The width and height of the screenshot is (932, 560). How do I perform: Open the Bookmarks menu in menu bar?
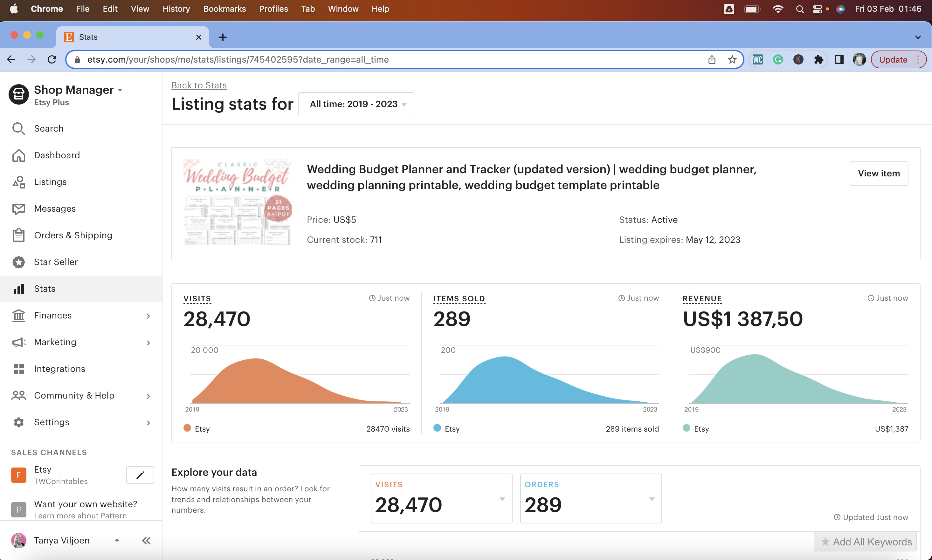click(224, 9)
